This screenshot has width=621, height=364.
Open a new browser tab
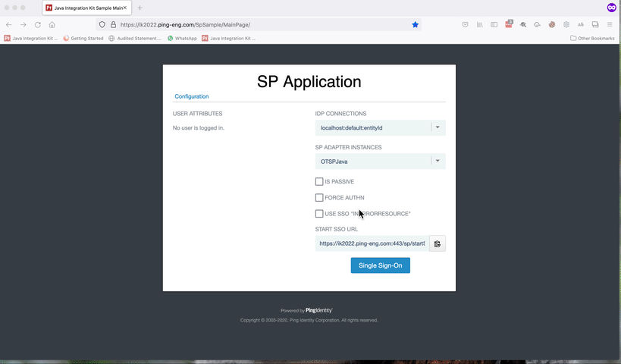140,8
